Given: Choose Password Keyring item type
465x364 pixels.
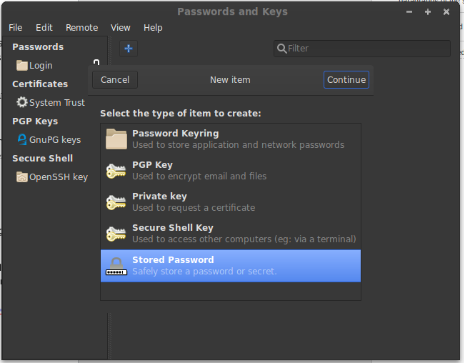Looking at the screenshot, I should [x=231, y=139].
